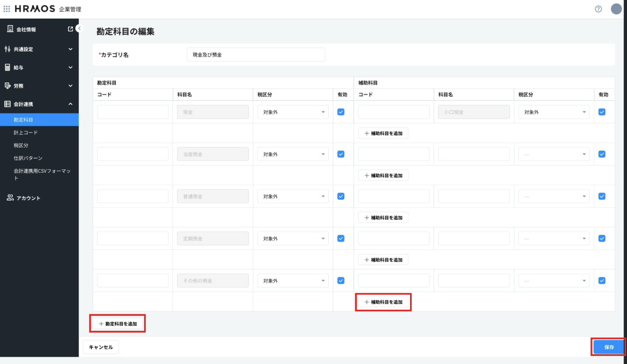Click the 労務 sidebar icon

click(8, 86)
